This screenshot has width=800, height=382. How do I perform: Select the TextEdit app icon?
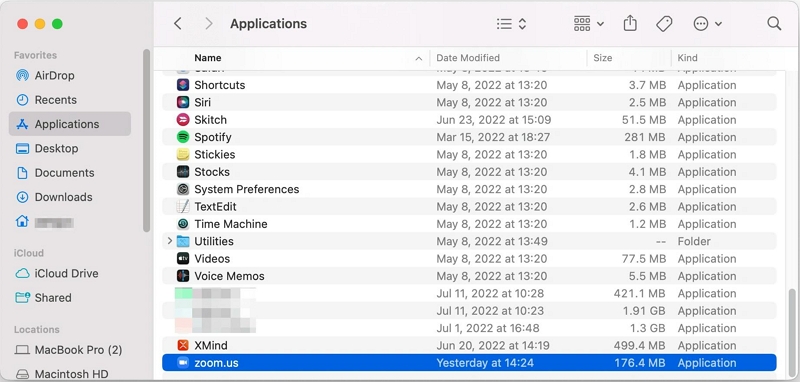coord(183,207)
